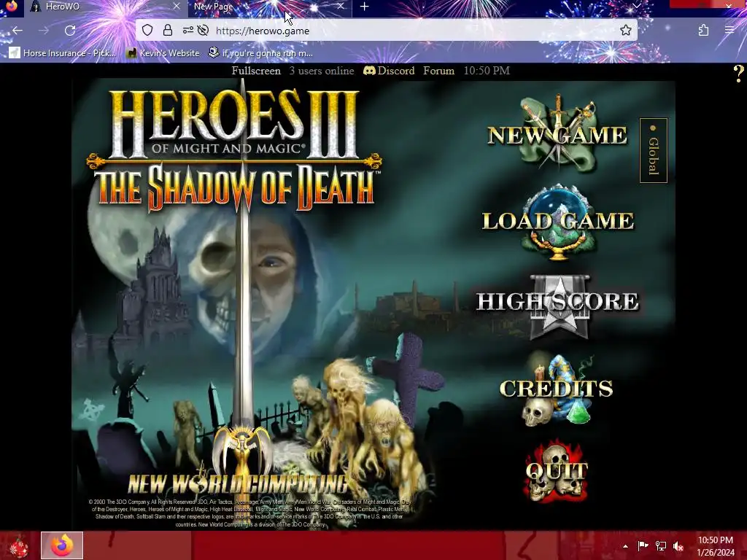Image resolution: width=747 pixels, height=560 pixels.
Task: Click the Quit skulls button
Action: pyautogui.click(x=556, y=472)
